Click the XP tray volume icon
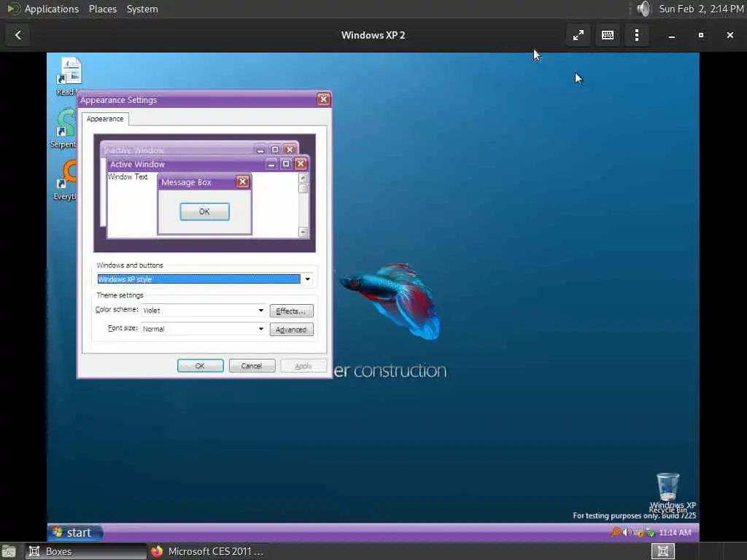The height and width of the screenshot is (560, 747). [627, 532]
